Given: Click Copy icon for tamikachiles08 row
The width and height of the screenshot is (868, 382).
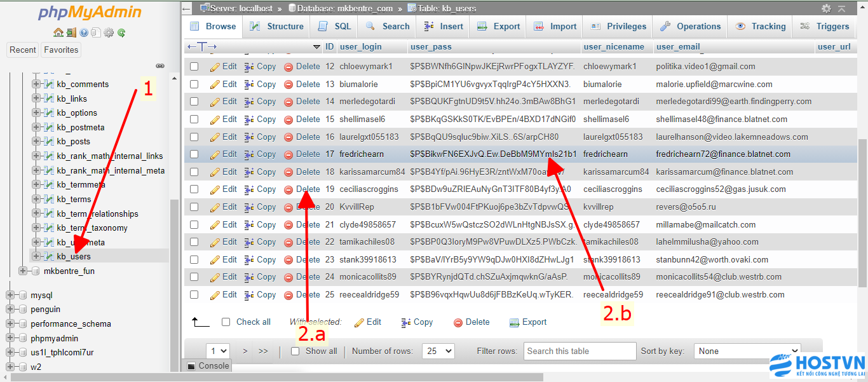Looking at the screenshot, I should point(249,242).
